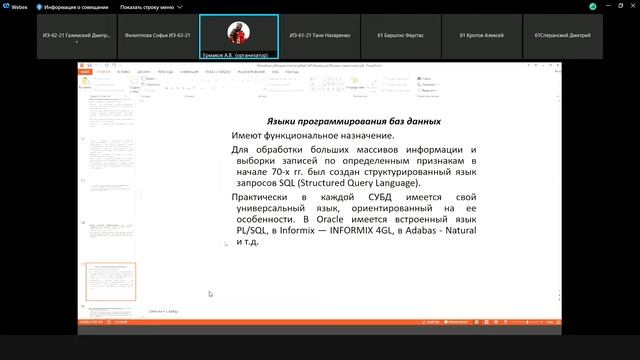Switch to РЕЦЕНЗИРОВАНИЕ ribbon tab
This screenshot has width=640, height=360.
(251, 72)
